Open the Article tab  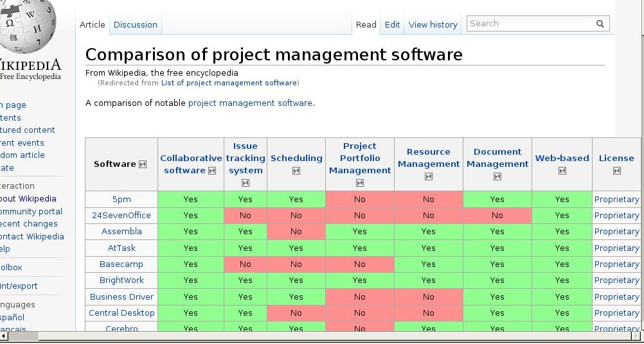93,24
